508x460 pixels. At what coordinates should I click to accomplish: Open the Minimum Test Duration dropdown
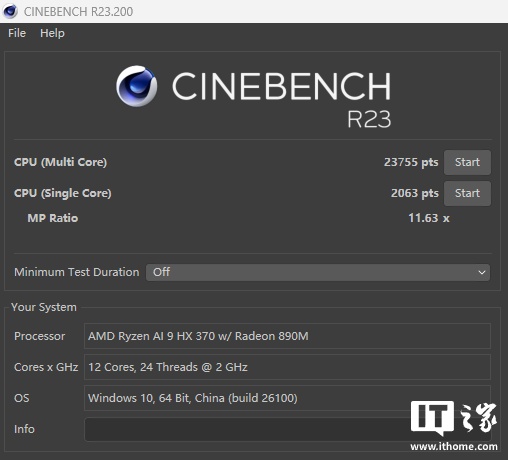(x=318, y=272)
